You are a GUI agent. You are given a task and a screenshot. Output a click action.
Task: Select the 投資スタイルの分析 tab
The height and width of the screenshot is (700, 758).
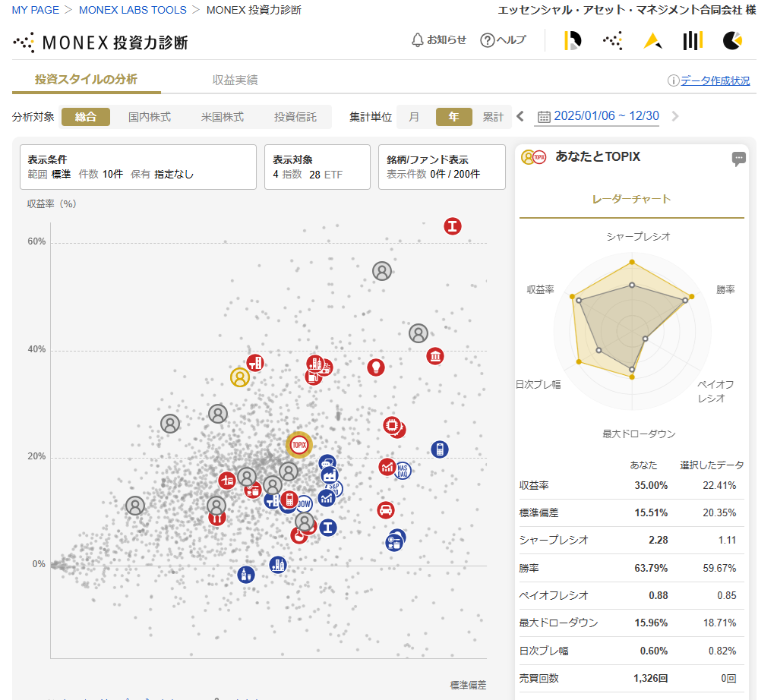pyautogui.click(x=86, y=79)
